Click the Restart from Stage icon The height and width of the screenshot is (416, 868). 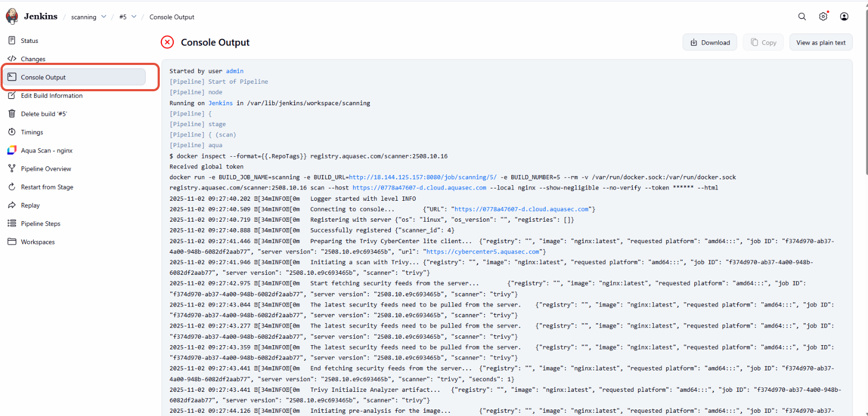pyautogui.click(x=12, y=187)
